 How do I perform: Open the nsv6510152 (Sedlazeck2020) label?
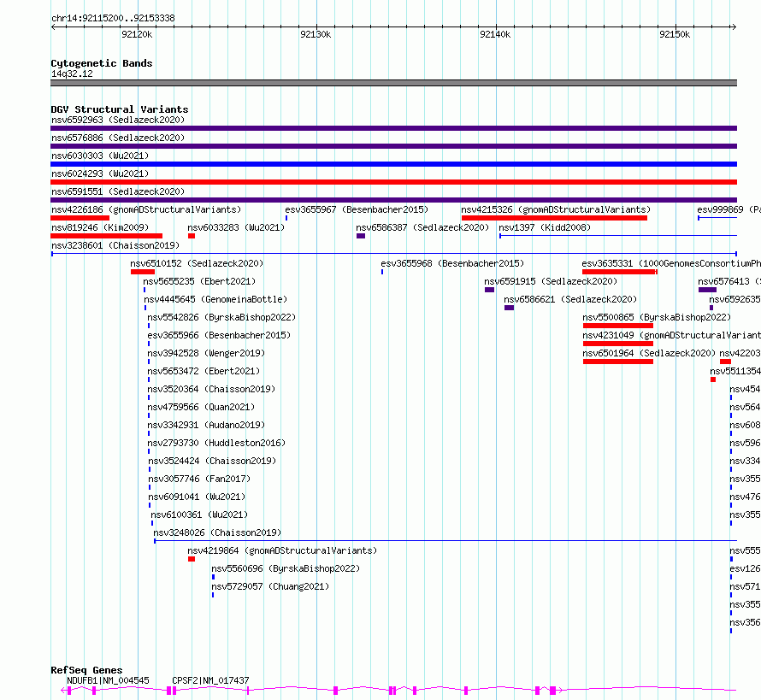pos(197,263)
